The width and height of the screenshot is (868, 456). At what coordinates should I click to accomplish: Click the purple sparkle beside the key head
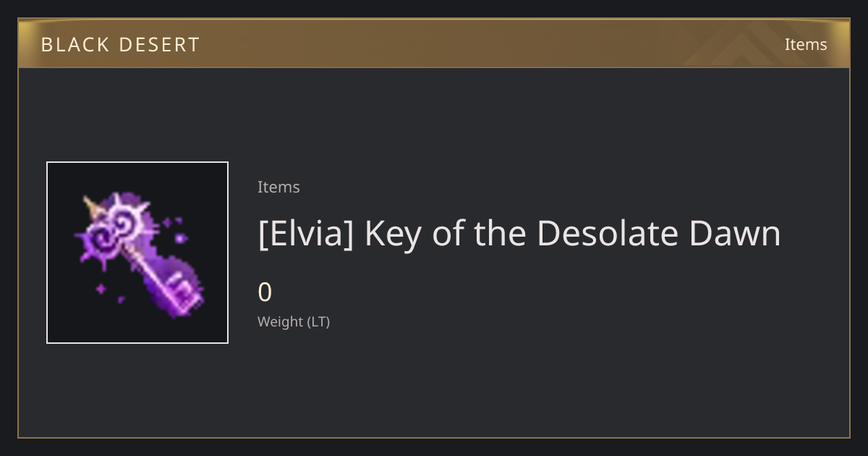point(179,237)
